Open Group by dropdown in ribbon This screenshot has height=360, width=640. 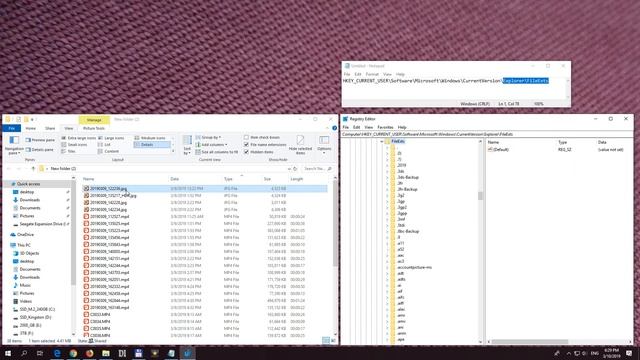coord(208,138)
